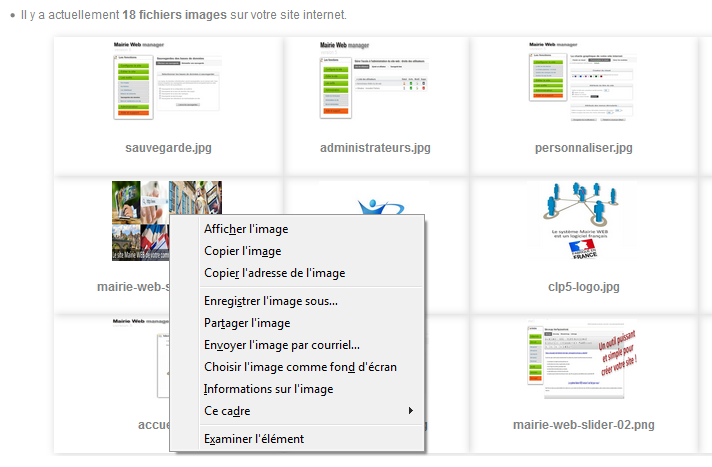This screenshot has width=712, height=467.
Task: Click "Copier l'adresse de l'image"
Action: (x=274, y=273)
